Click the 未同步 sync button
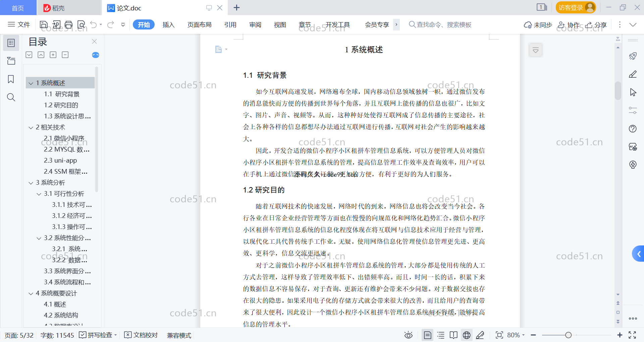Viewport: 644px width, 342px height. click(538, 24)
